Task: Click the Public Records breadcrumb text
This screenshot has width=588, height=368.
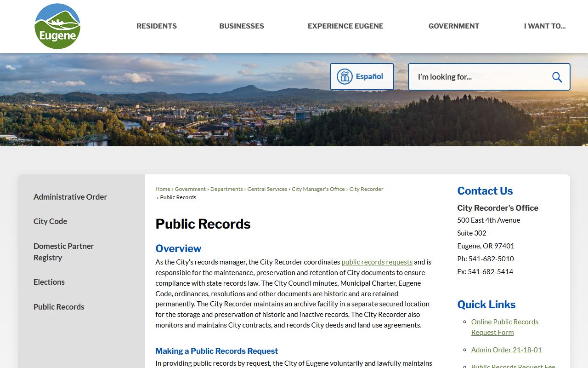Action: [x=178, y=197]
